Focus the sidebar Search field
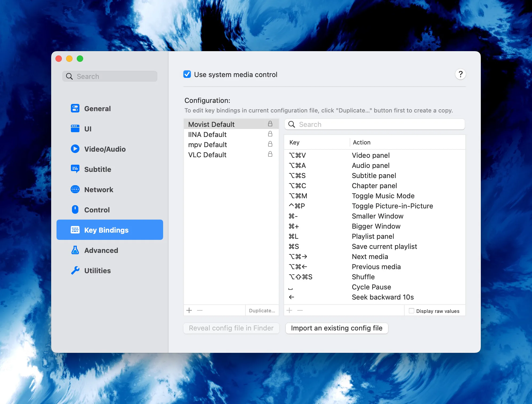This screenshot has width=532, height=404. coord(110,76)
